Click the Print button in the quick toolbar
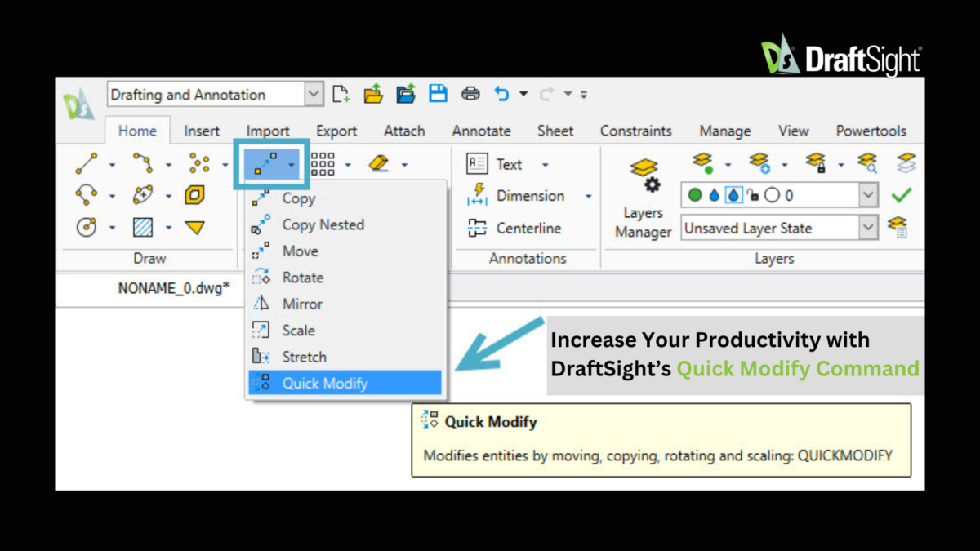 (x=470, y=93)
